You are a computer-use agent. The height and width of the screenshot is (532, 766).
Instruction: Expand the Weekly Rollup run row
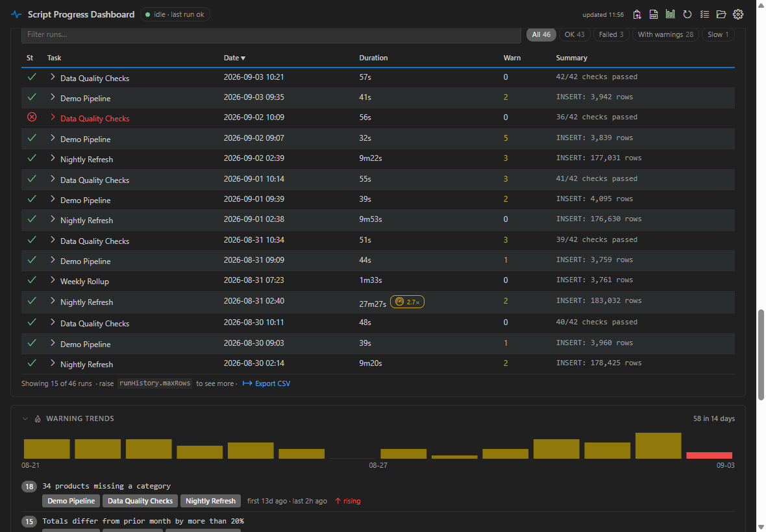point(53,280)
